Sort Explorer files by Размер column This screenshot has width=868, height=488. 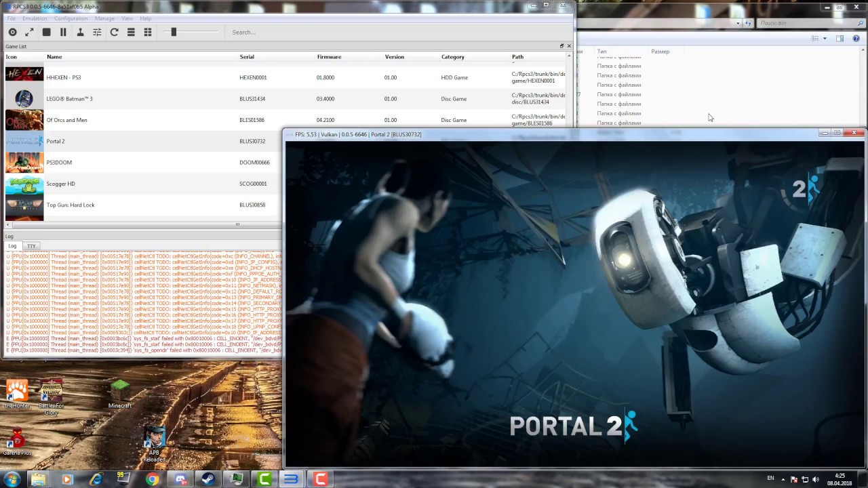tap(660, 52)
